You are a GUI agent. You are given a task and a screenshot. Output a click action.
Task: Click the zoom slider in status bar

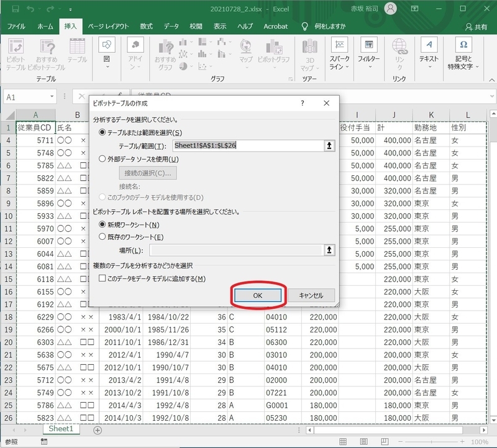click(x=431, y=442)
